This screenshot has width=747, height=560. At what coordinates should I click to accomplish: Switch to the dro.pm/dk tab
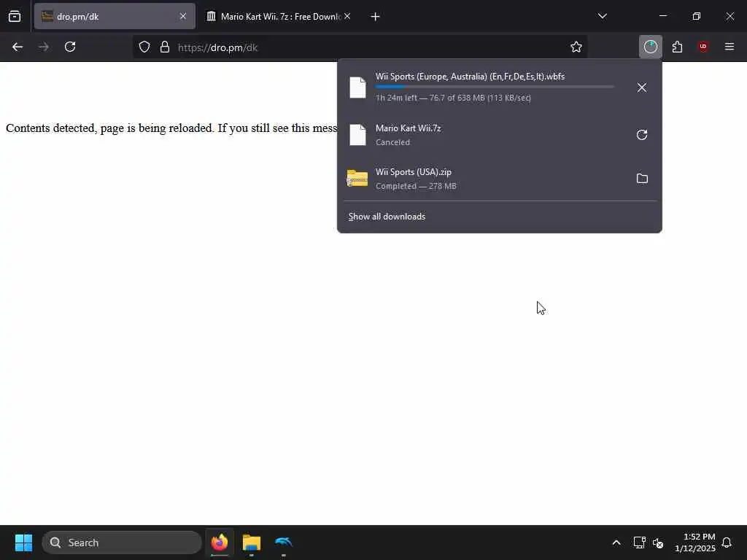pos(115,16)
